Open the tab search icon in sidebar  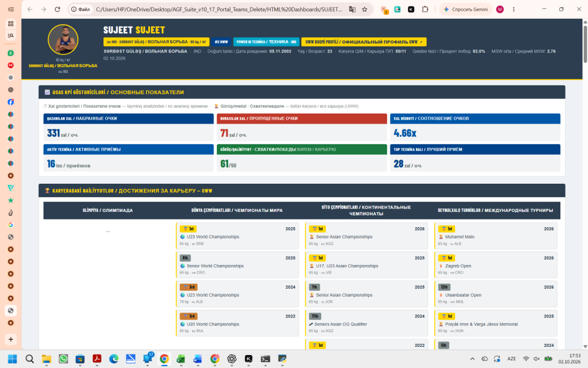coord(11,35)
